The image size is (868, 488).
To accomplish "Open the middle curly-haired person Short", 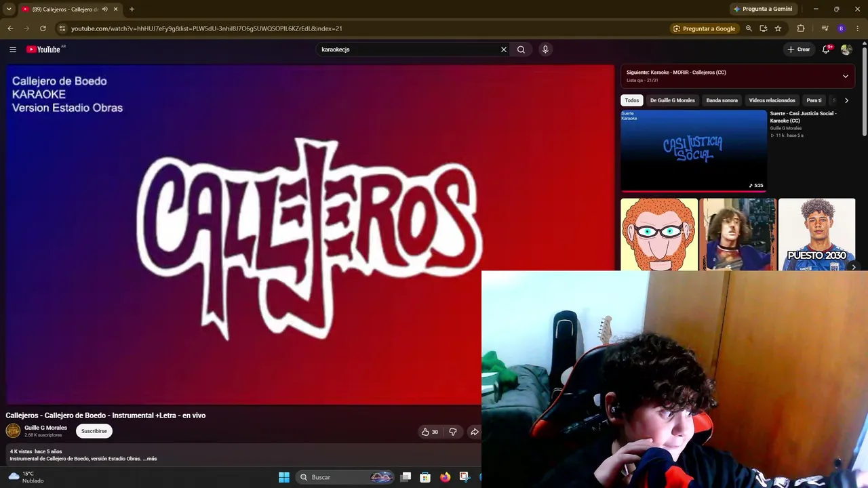I will pos(738,234).
